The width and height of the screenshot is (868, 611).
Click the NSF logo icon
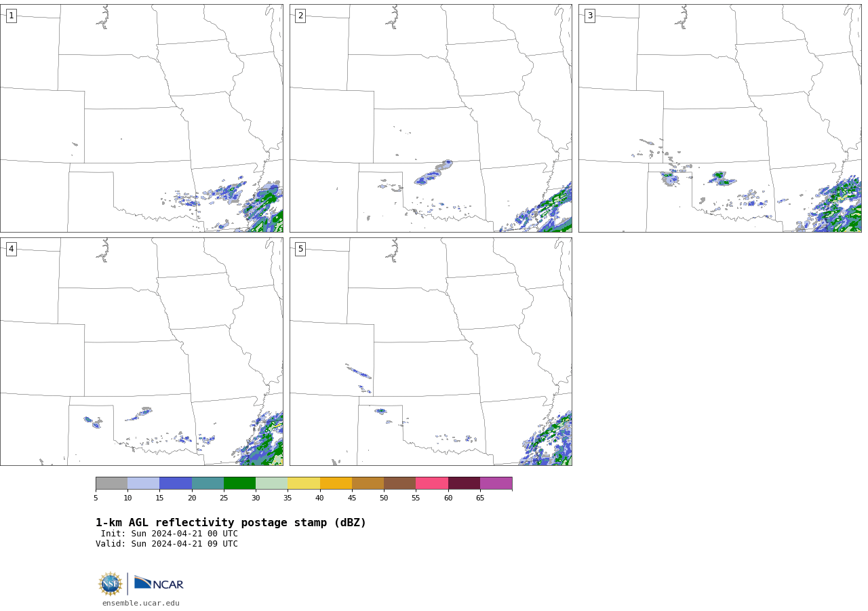click(x=110, y=584)
